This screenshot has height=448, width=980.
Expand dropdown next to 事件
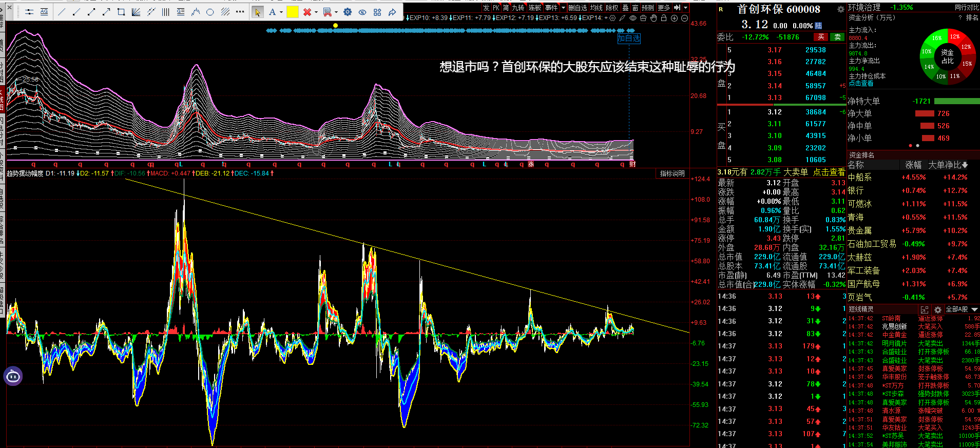point(563,8)
